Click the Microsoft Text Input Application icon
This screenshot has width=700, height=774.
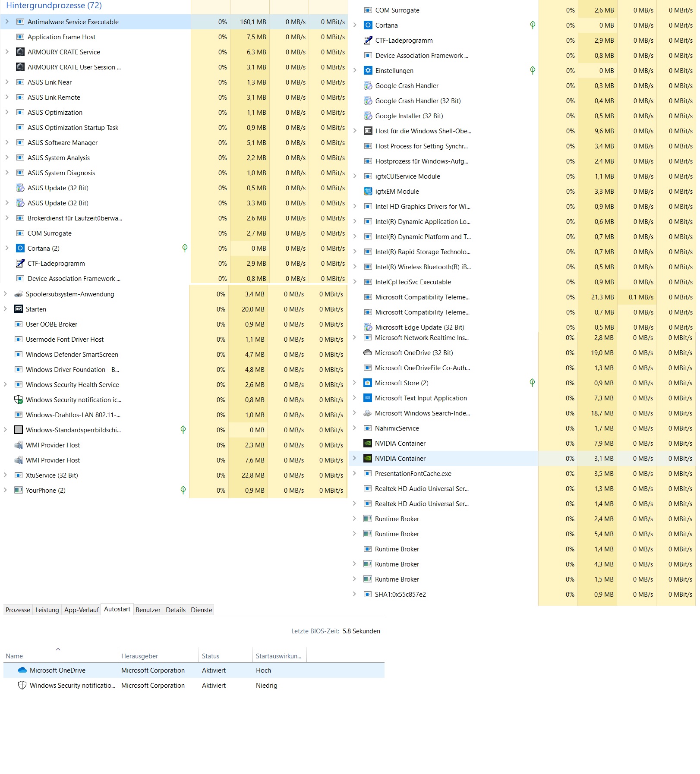point(367,398)
